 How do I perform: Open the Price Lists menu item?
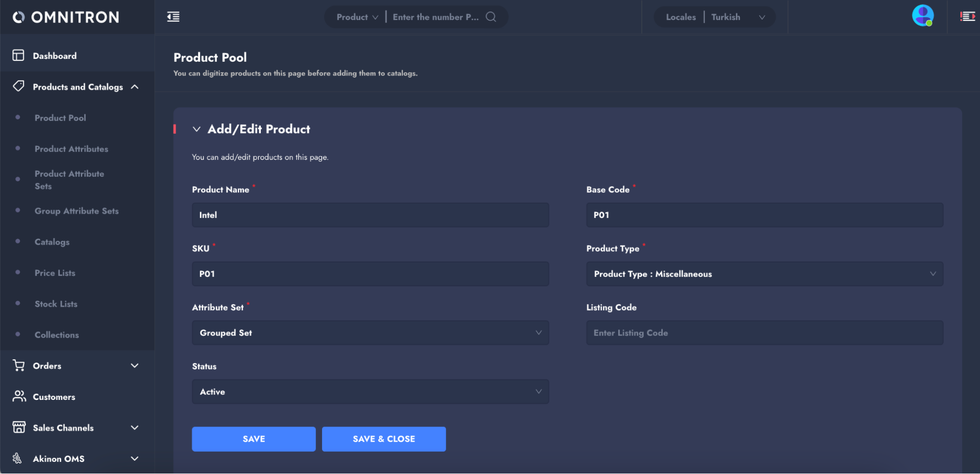point(55,273)
